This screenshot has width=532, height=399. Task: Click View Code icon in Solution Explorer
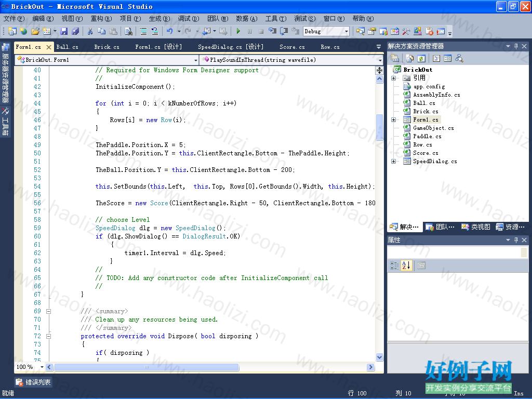[x=436, y=58]
